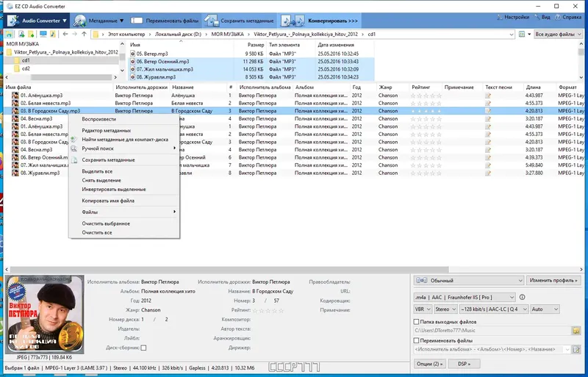Click the Сохранить метаданные icon
Screen dimensions: 588x377
tap(211, 21)
